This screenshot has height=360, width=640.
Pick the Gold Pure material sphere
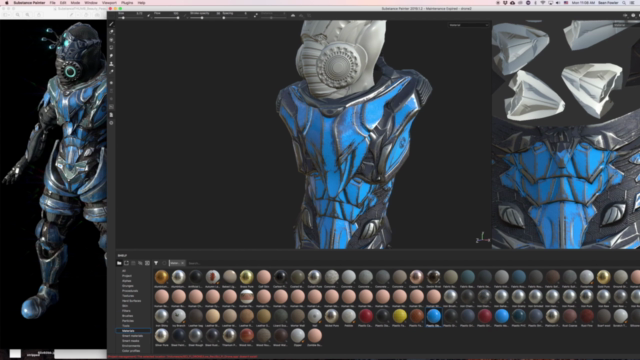pyautogui.click(x=603, y=277)
